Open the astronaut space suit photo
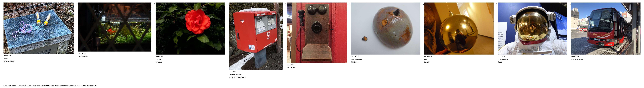Viewport: 644px width, 88px height. point(532,29)
